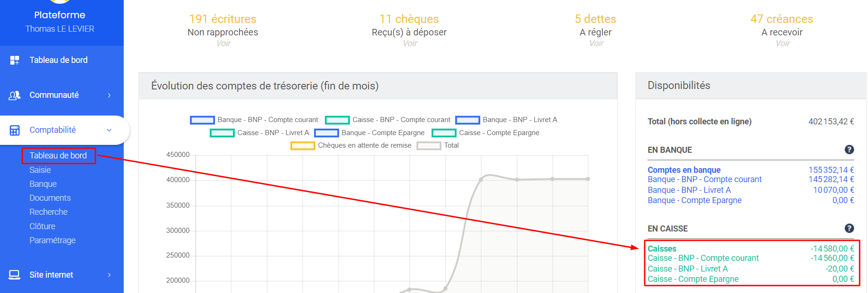Click the 10 070,00 € Livret A amount

click(834, 190)
